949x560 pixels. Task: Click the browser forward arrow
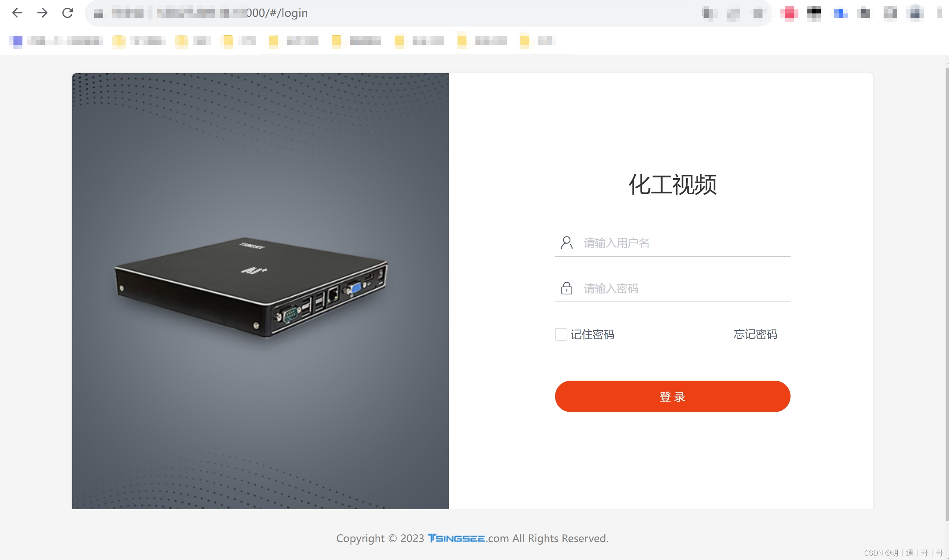(x=42, y=13)
